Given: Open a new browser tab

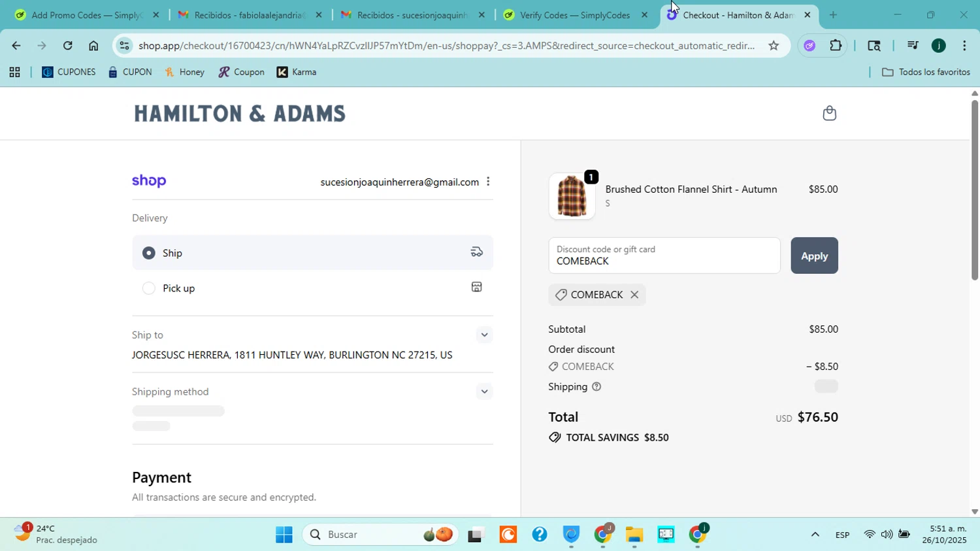Looking at the screenshot, I should pyautogui.click(x=833, y=15).
